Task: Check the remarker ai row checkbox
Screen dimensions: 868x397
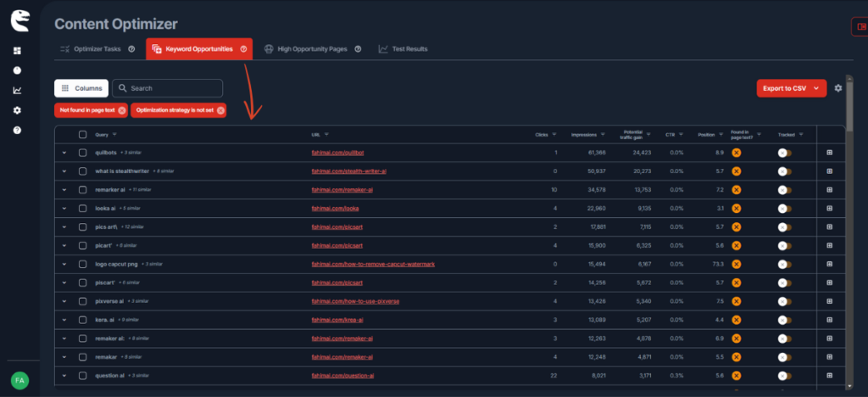Action: (x=82, y=189)
